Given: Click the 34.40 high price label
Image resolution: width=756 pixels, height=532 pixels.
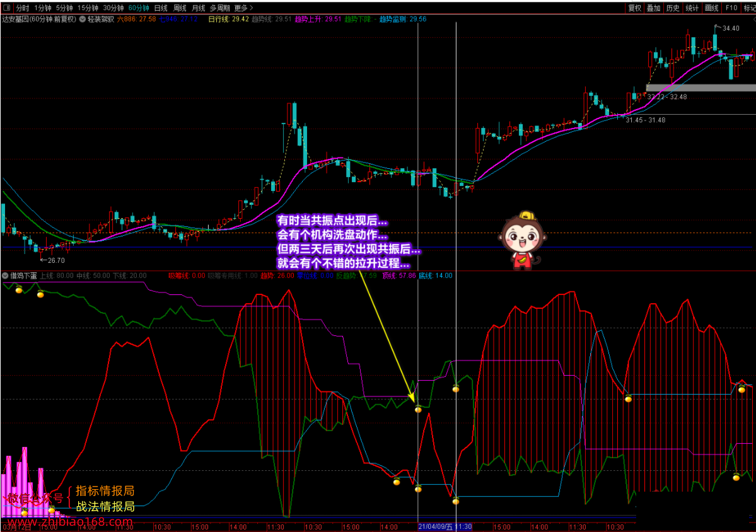Looking at the screenshot, I should coord(730,28).
